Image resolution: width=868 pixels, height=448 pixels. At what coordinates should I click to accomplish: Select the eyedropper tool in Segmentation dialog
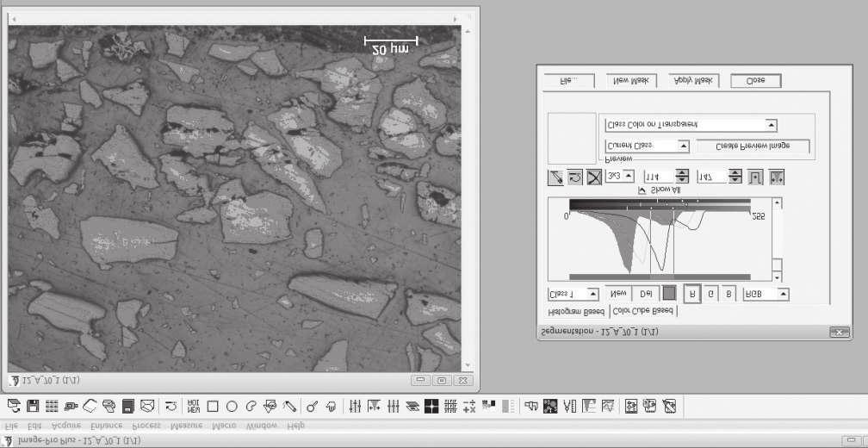[x=555, y=177]
